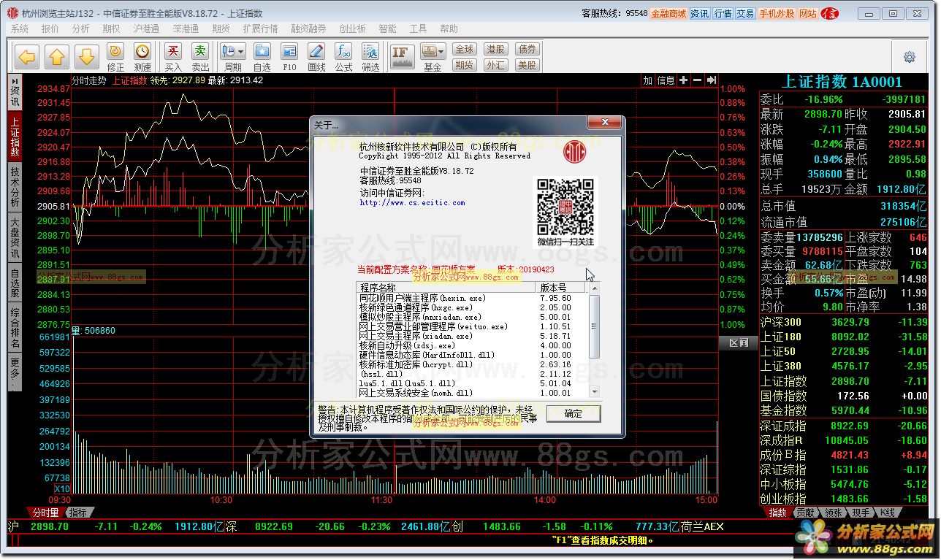Switch to the 贡献 tab
941x560 pixels.
(x=805, y=513)
